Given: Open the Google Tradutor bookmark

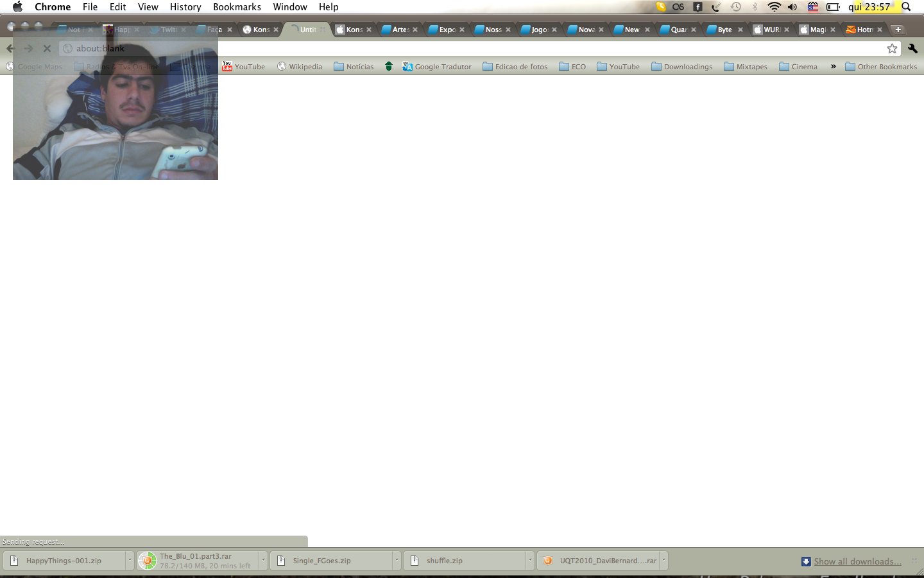Looking at the screenshot, I should point(437,66).
